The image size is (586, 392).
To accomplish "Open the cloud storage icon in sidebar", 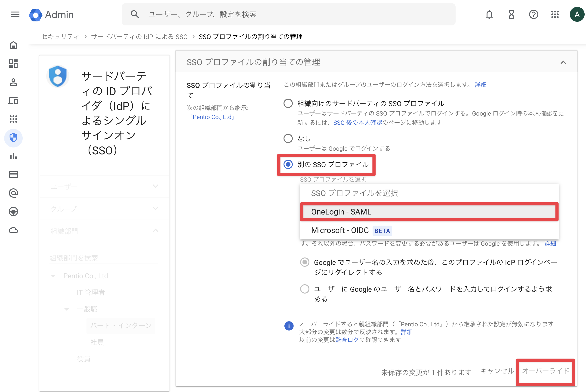I will point(13,230).
